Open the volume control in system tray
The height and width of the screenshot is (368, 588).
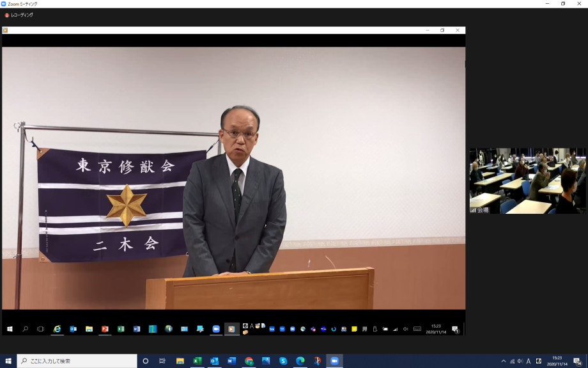tap(520, 361)
